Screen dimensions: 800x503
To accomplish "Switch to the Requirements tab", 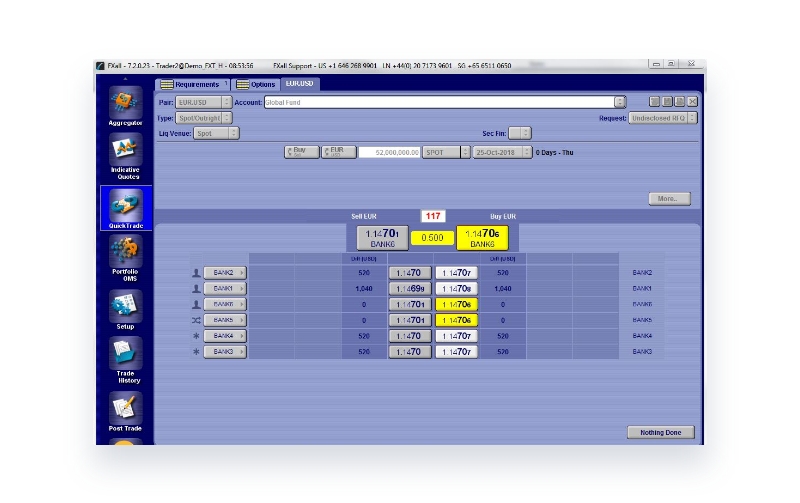I will click(x=194, y=84).
